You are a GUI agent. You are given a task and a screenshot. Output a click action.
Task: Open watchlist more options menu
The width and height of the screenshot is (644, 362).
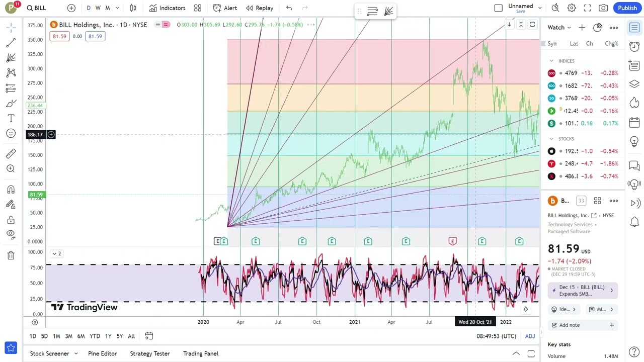pyautogui.click(x=614, y=28)
